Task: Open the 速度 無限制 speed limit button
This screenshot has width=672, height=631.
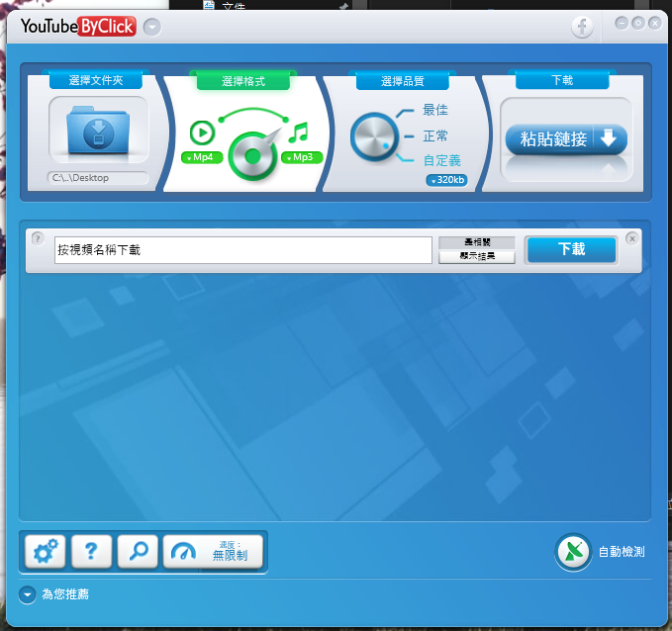Action: [x=213, y=551]
